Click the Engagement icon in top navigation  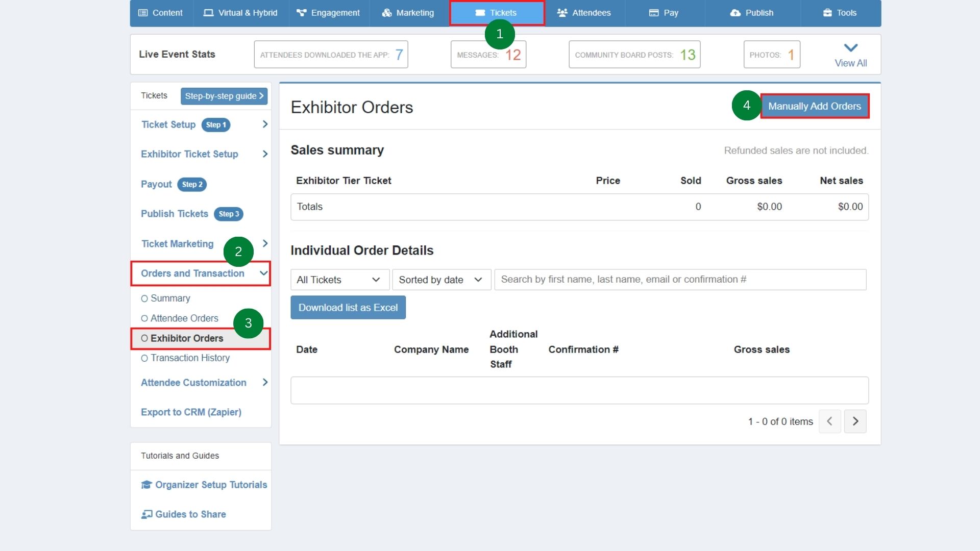point(302,13)
